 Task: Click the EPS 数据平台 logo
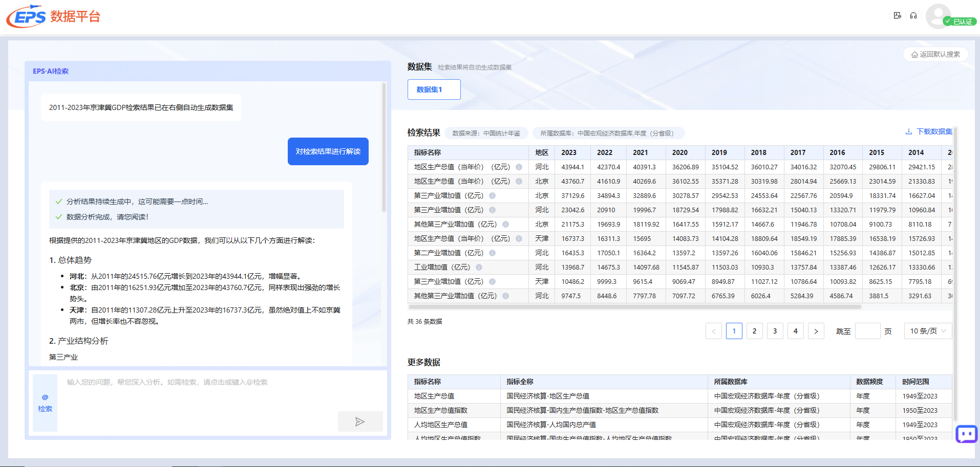pos(53,16)
